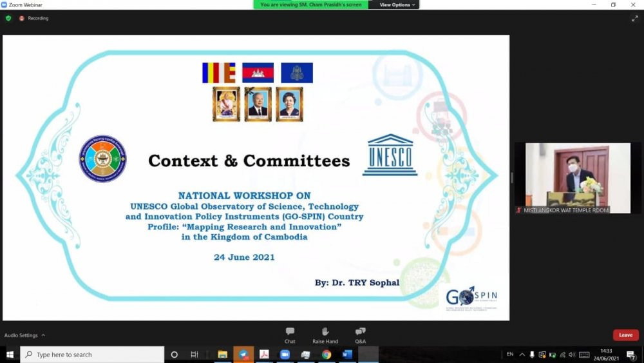Screen dimensions: 644x363
Task: Select the MISTI Angkor Wat Temple Room speaker video
Action: [x=578, y=178]
